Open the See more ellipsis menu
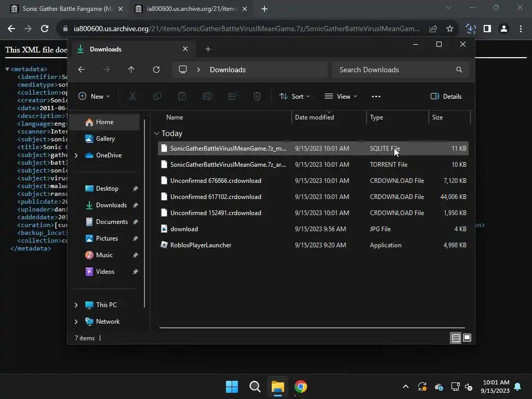The height and width of the screenshot is (399, 532). [376, 96]
